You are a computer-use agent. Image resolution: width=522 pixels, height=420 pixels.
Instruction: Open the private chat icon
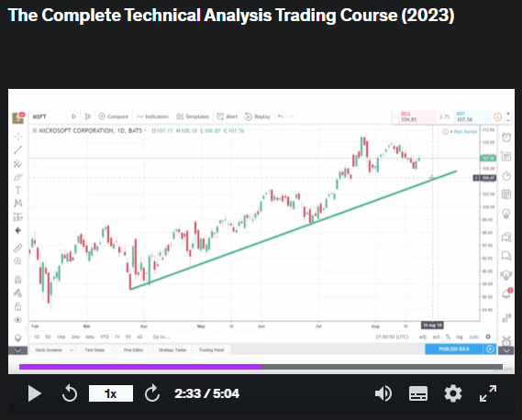[506, 256]
